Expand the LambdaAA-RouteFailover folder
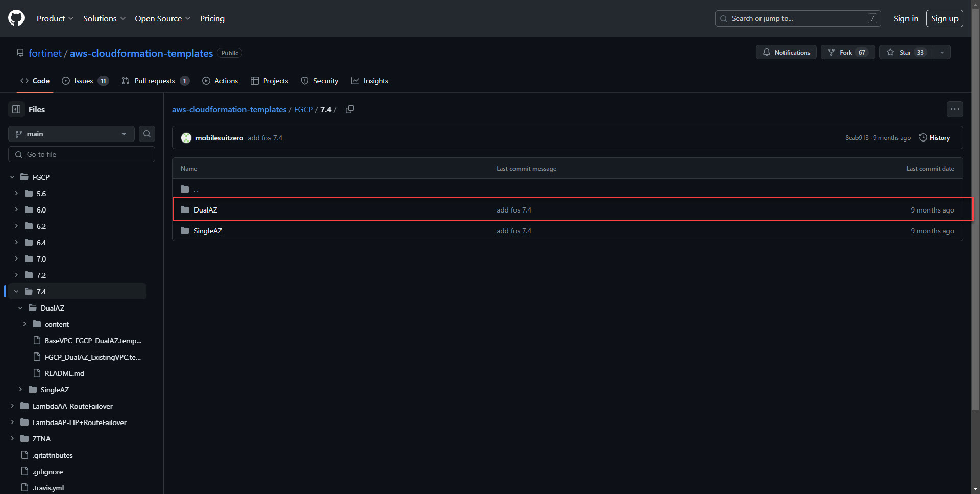Viewport: 980px width, 494px height. click(12, 406)
